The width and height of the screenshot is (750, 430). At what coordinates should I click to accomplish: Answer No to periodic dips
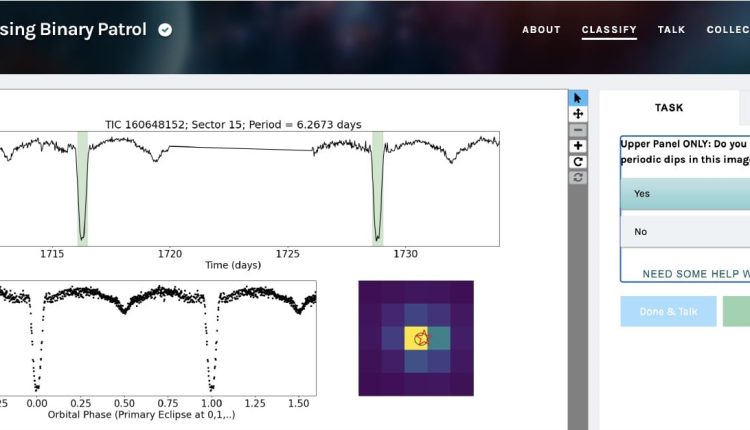click(685, 232)
